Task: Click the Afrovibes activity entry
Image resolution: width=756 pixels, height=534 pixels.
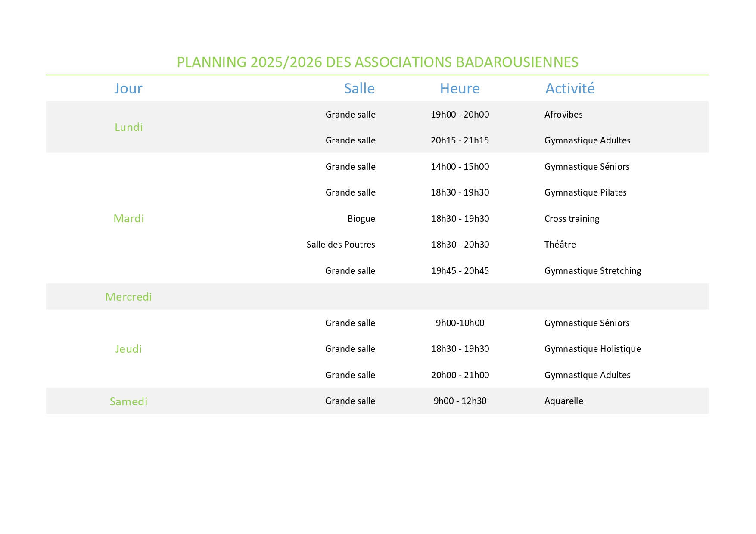Action: [563, 115]
